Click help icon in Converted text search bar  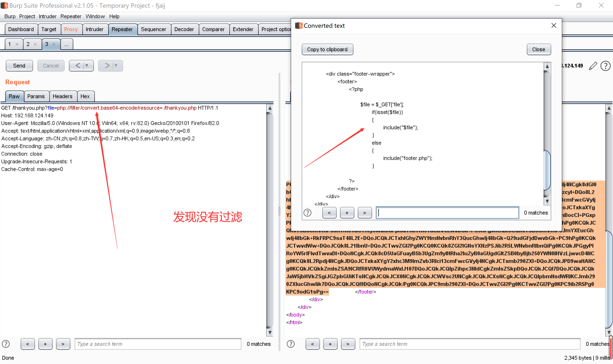[307, 213]
